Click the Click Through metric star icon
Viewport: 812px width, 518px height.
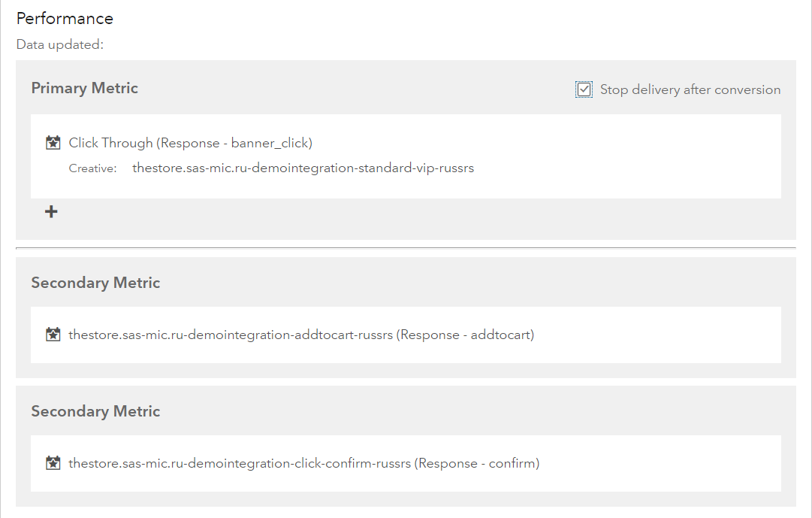pyautogui.click(x=53, y=142)
